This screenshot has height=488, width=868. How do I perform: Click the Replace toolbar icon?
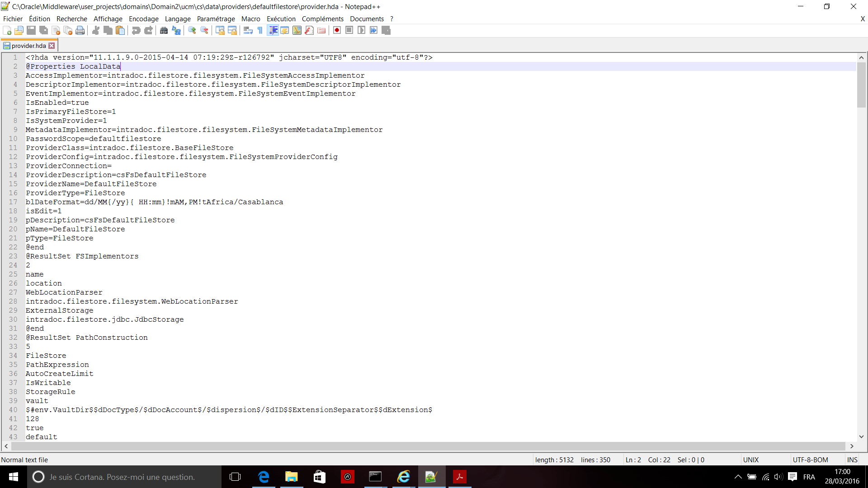tap(176, 30)
